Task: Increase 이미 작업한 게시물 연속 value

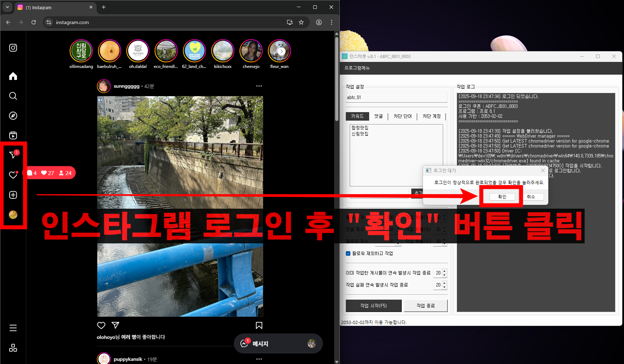Action: pos(445,271)
